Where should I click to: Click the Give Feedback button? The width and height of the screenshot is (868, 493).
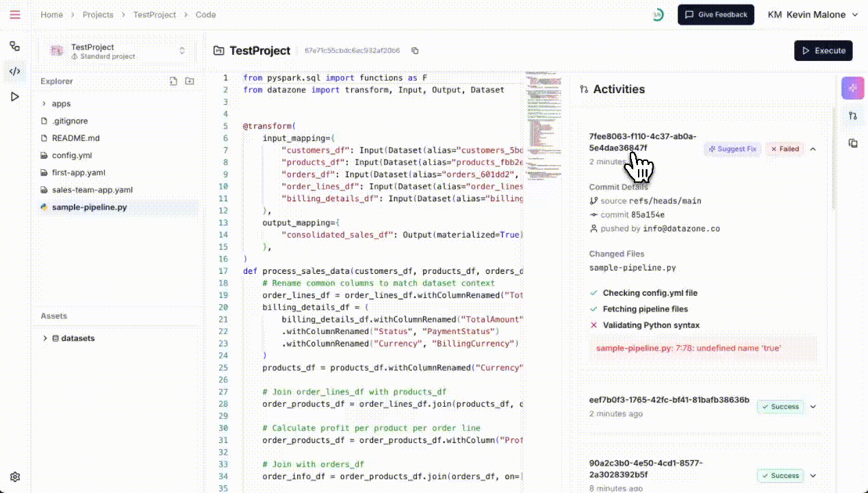point(716,14)
